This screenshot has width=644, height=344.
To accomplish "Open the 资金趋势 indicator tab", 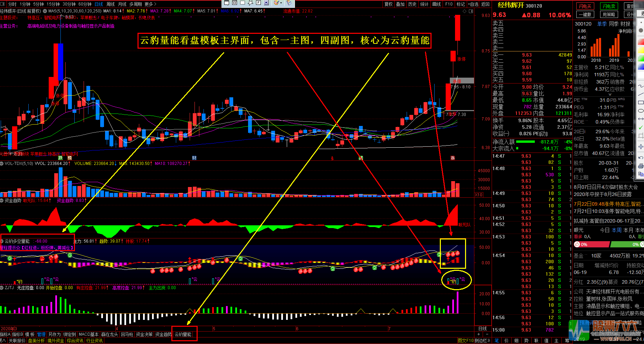I will [163, 334].
